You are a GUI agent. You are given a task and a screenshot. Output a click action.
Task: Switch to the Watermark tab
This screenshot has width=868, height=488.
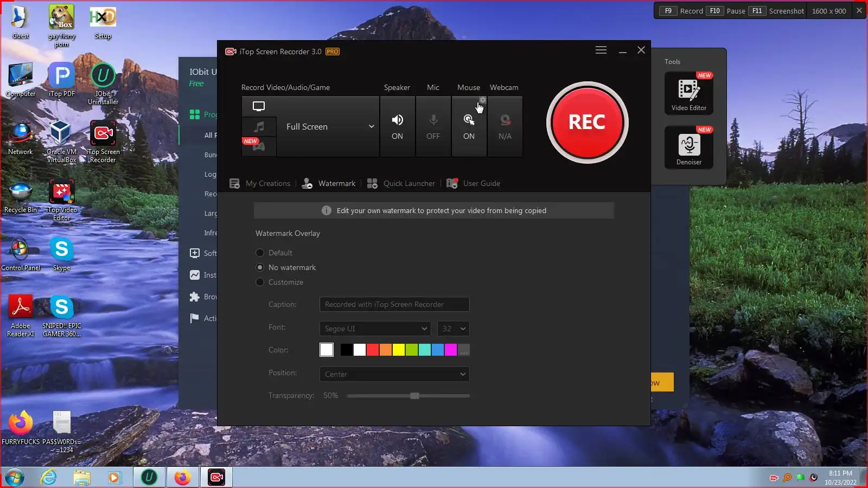pyautogui.click(x=329, y=183)
